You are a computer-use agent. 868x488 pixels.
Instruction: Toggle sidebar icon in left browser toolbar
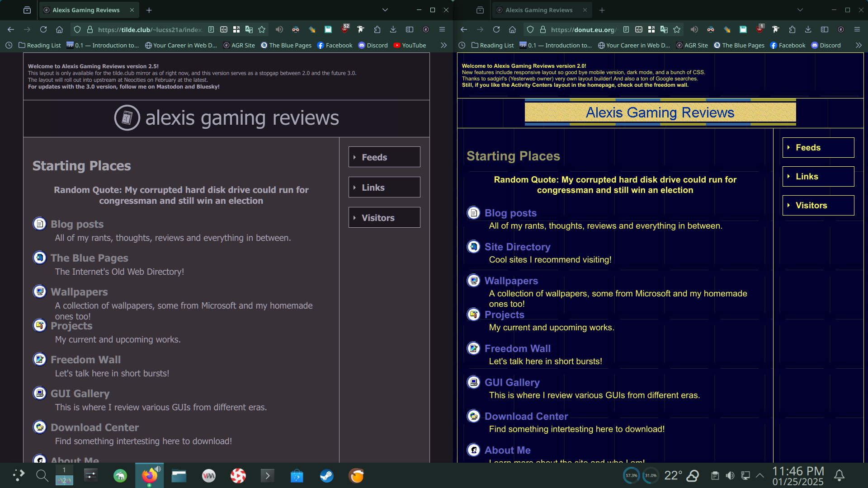pyautogui.click(x=410, y=29)
